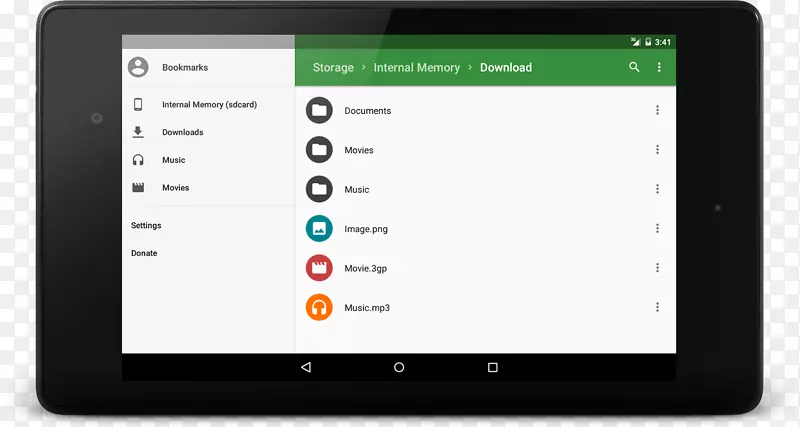Open the Image.png file name
This screenshot has width=800, height=427.
click(366, 229)
